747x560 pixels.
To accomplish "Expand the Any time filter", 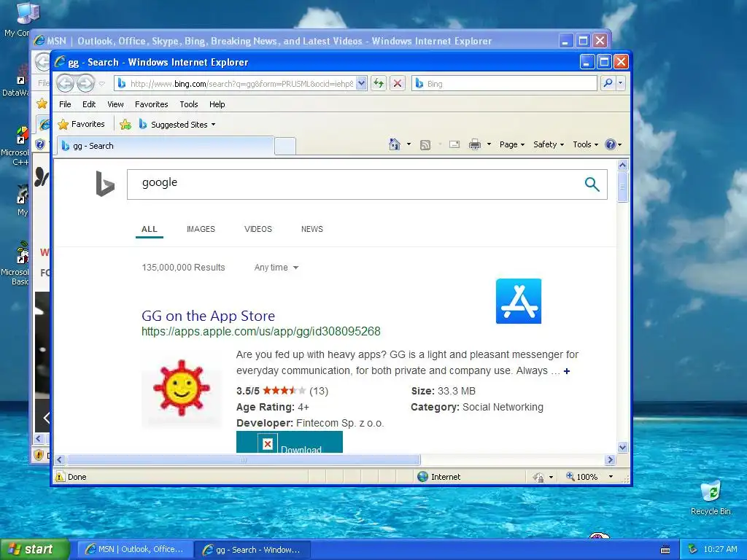I will [x=276, y=268].
